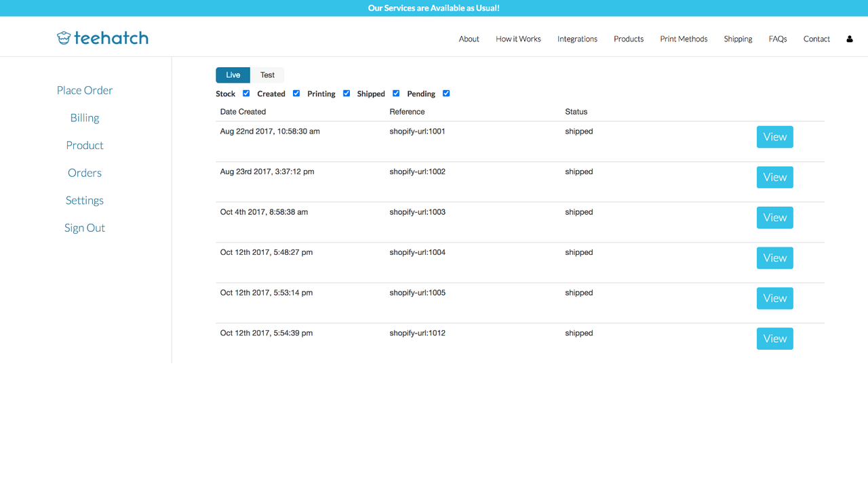
Task: Open the Orders page
Action: tap(84, 172)
